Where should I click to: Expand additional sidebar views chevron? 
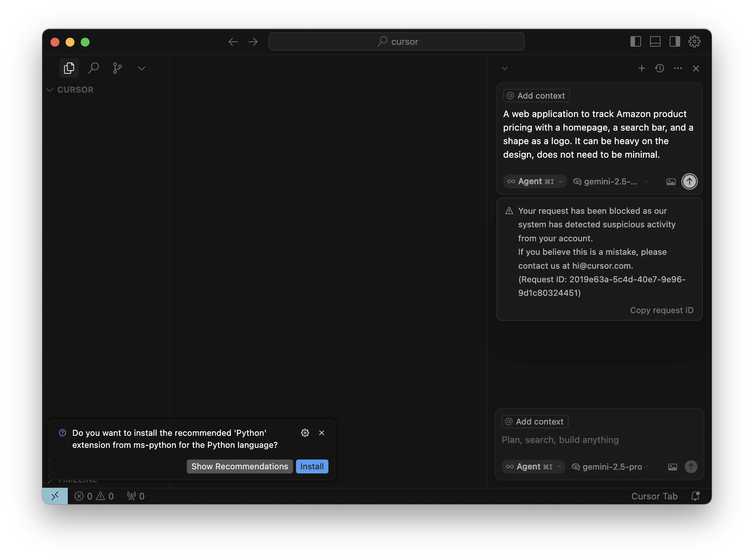tap(142, 68)
